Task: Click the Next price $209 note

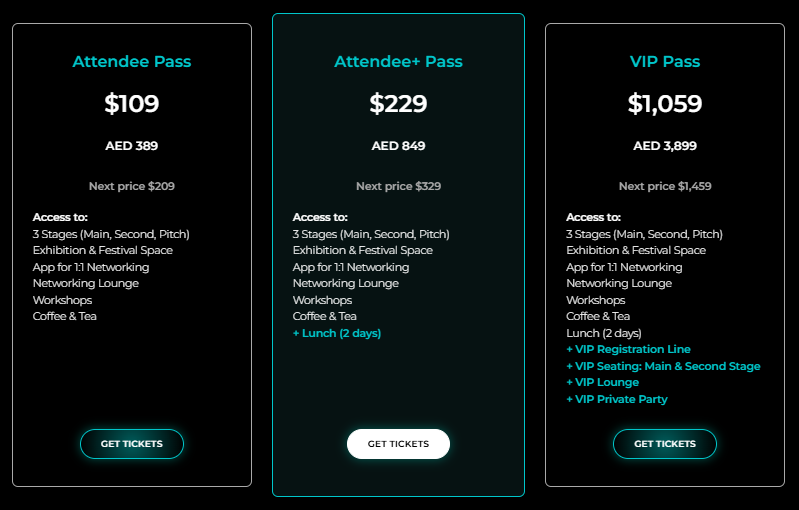Action: click(132, 186)
